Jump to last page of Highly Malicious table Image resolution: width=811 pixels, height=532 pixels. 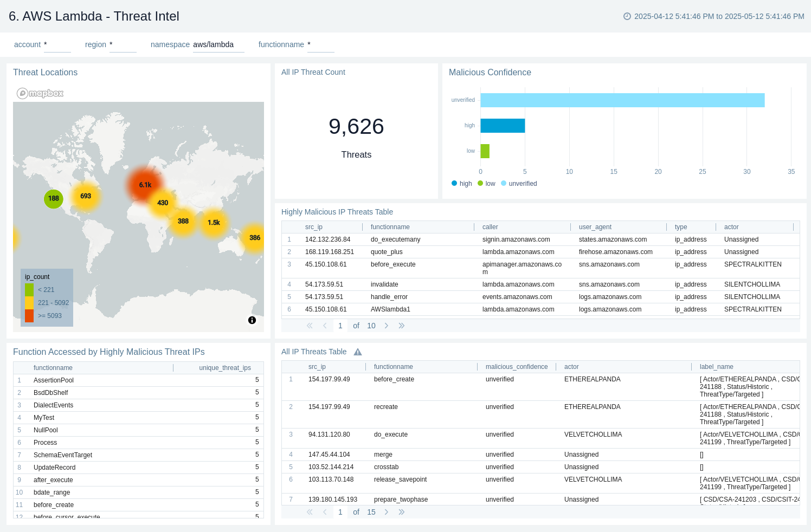coord(402,326)
